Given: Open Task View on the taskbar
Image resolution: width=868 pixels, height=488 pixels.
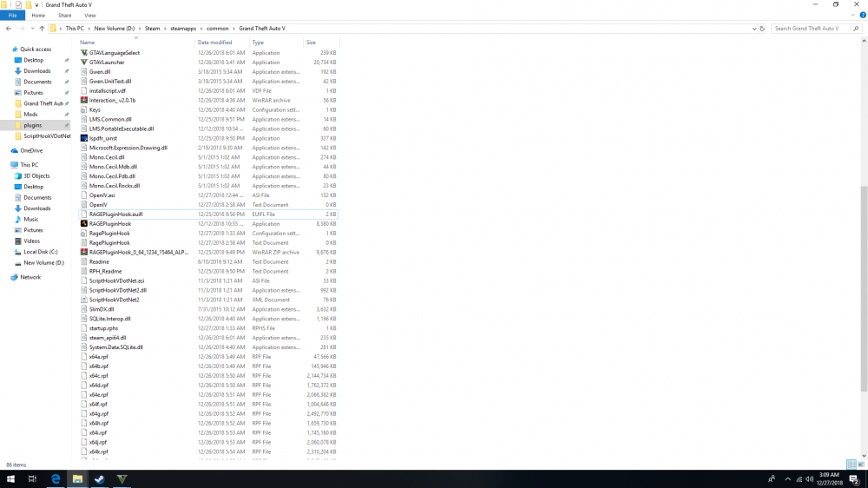Looking at the screenshot, I should tap(32, 479).
